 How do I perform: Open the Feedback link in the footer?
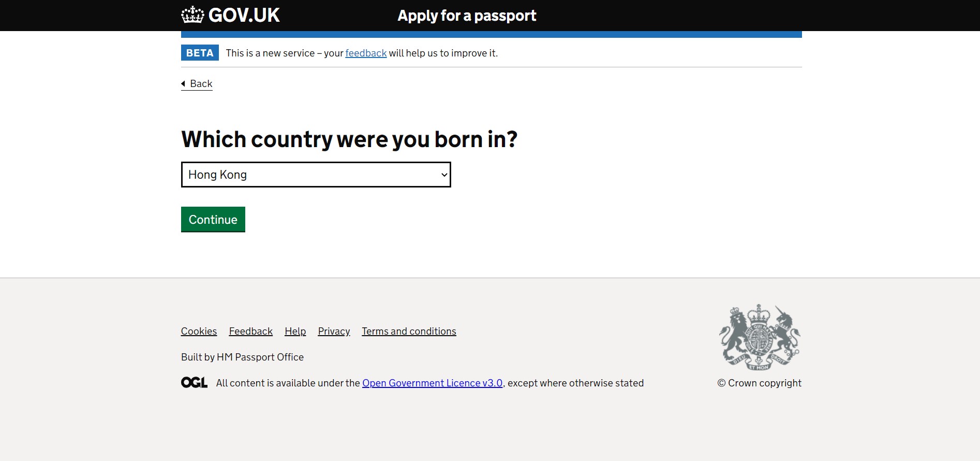[250, 332]
